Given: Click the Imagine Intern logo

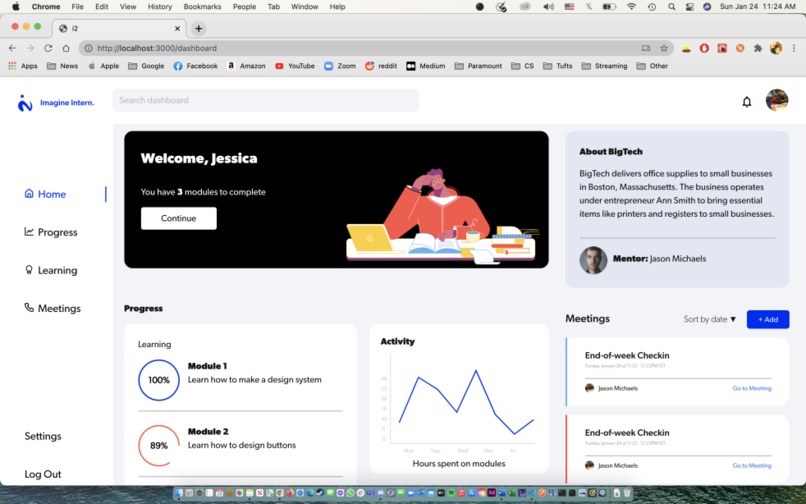Looking at the screenshot, I should pyautogui.click(x=56, y=103).
